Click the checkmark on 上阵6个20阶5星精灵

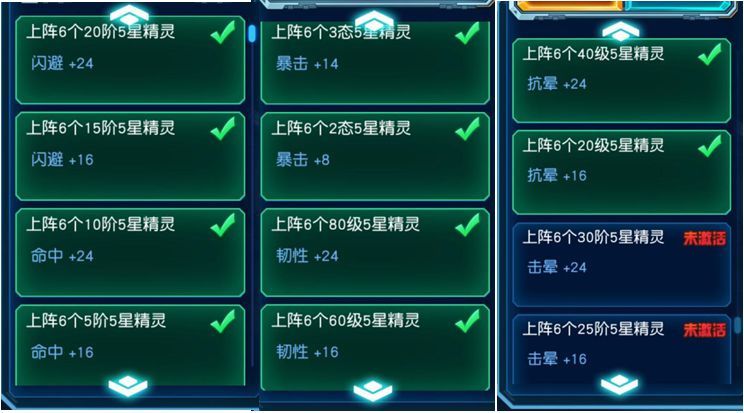pyautogui.click(x=223, y=32)
